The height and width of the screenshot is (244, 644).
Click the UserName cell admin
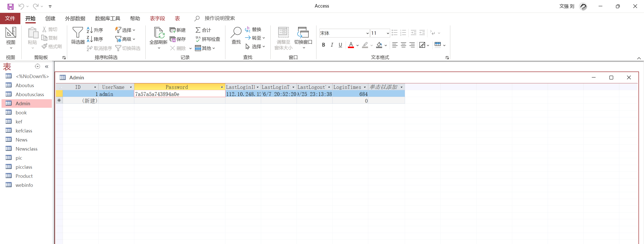116,94
